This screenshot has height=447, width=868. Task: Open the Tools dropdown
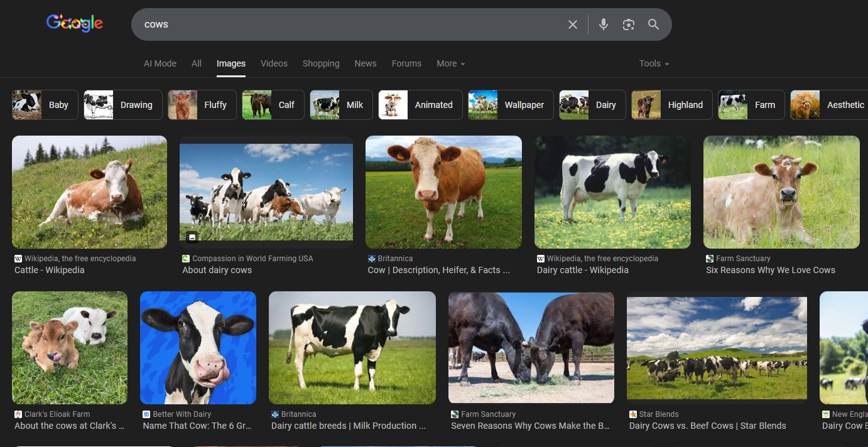(654, 63)
